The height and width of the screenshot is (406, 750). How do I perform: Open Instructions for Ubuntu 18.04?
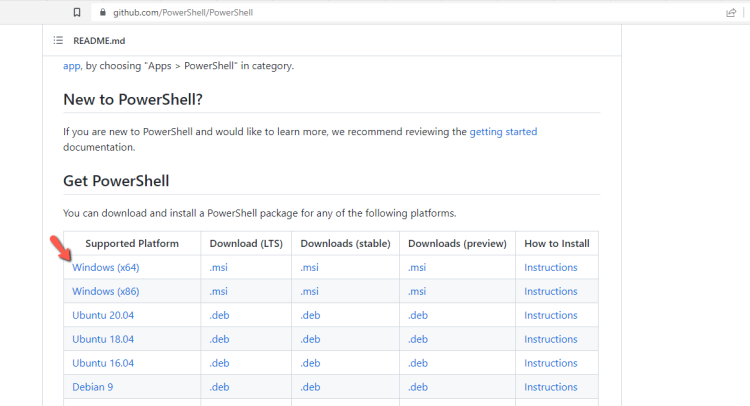click(x=551, y=339)
